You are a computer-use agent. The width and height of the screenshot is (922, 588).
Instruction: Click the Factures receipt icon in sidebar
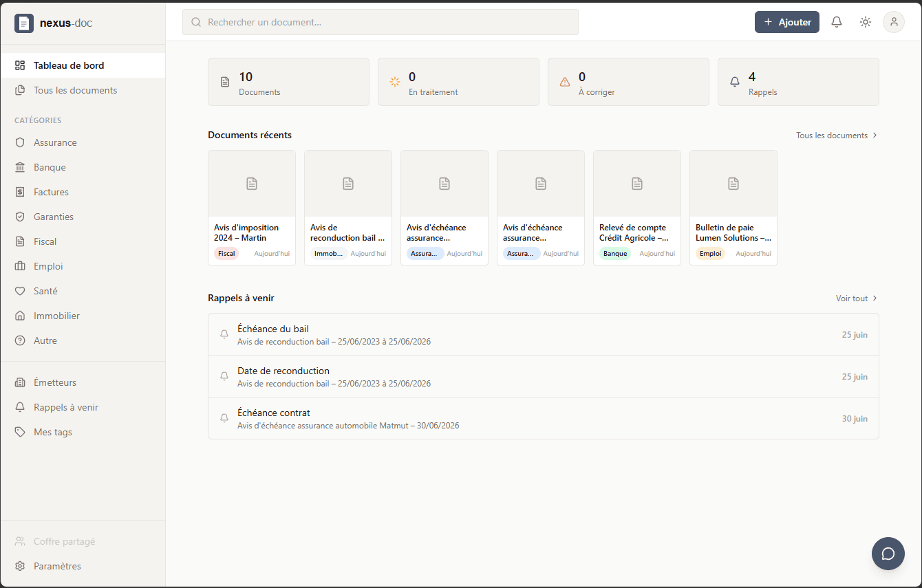point(20,192)
